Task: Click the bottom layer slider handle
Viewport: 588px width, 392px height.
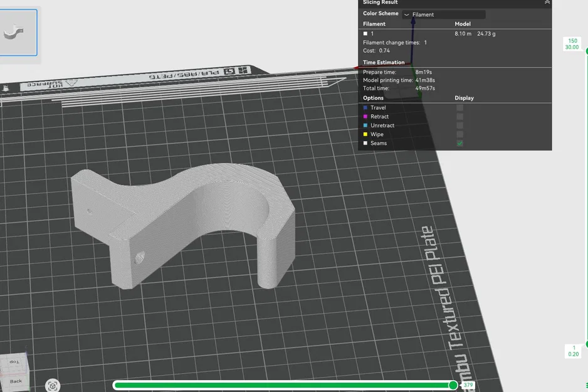Action: coord(587,344)
